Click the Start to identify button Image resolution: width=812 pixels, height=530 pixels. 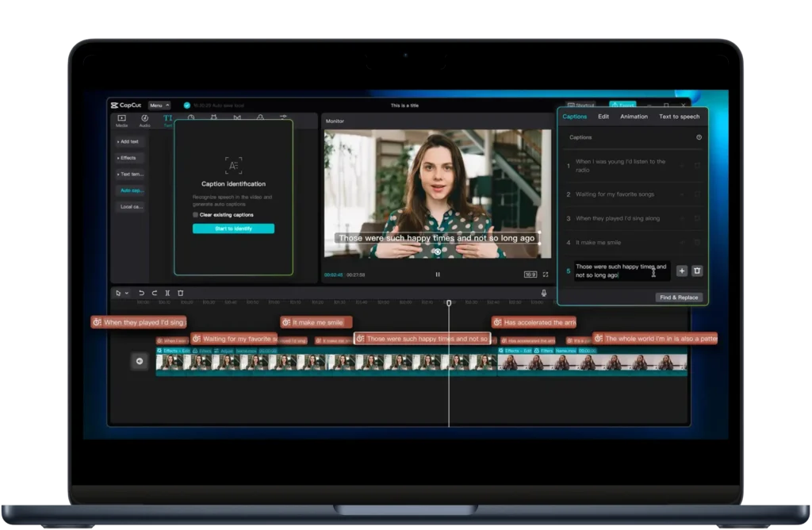(234, 229)
